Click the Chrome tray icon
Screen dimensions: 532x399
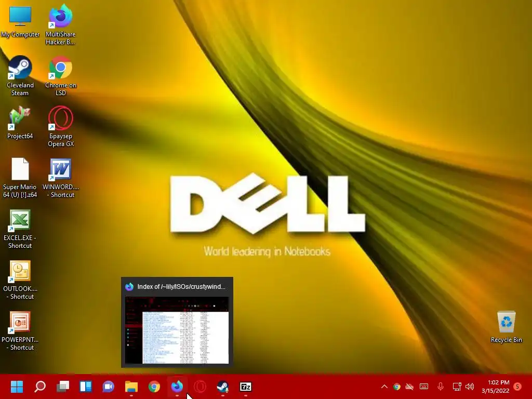396,387
